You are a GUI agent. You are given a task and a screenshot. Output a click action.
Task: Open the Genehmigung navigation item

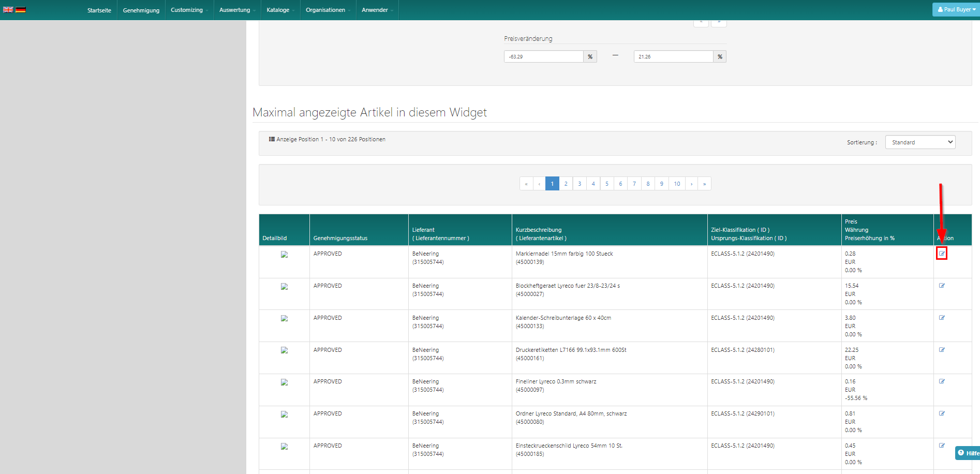(141, 10)
